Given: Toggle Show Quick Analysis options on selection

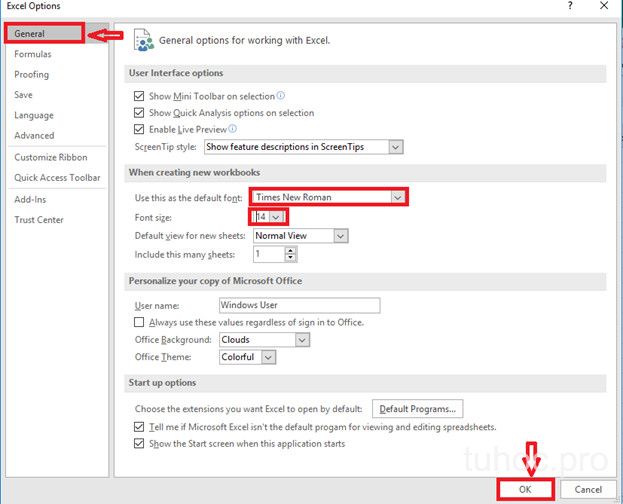Looking at the screenshot, I should 139,113.
